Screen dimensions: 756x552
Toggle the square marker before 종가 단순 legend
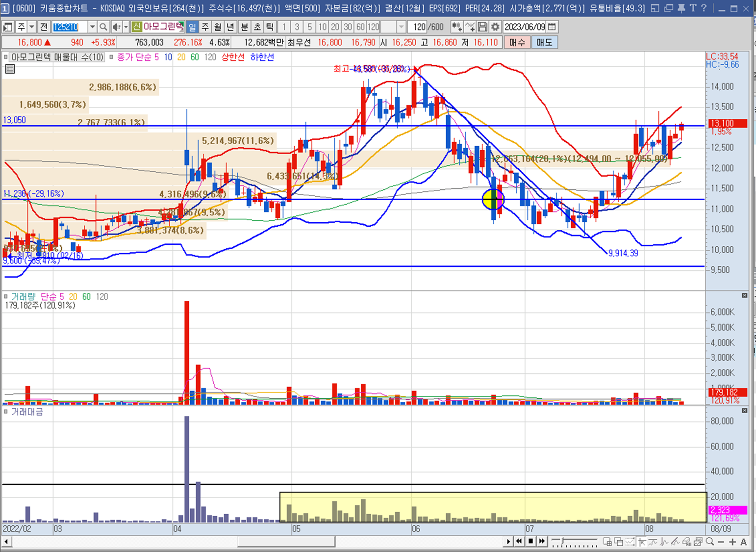(111, 57)
